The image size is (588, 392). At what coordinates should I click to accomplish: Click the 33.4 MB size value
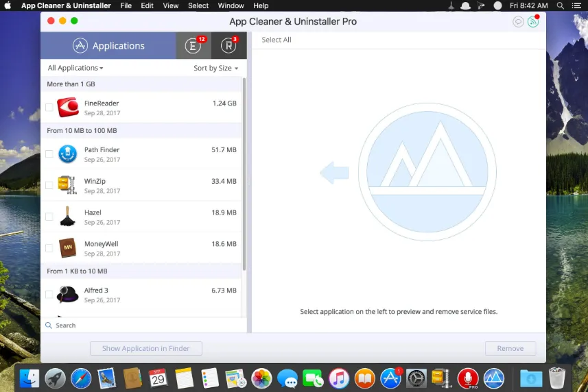coord(224,181)
